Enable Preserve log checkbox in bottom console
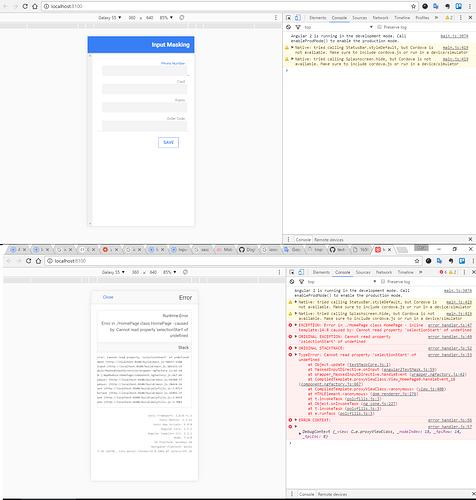The image size is (476, 500). pyautogui.click(x=383, y=282)
